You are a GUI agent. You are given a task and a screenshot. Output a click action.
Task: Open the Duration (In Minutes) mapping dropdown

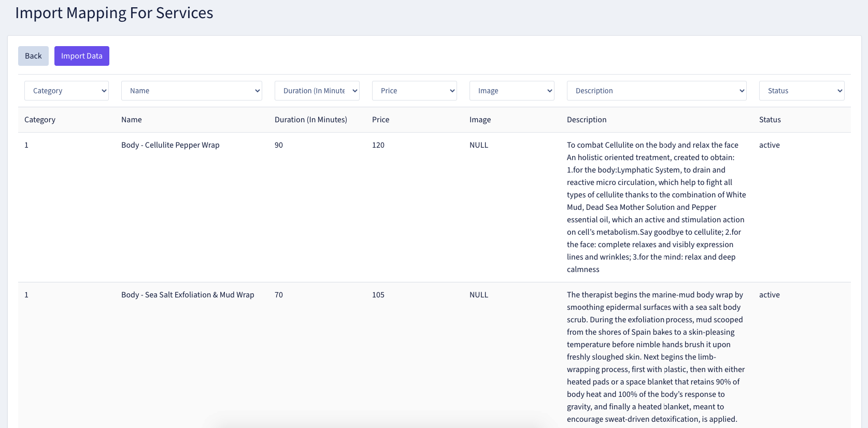[317, 91]
